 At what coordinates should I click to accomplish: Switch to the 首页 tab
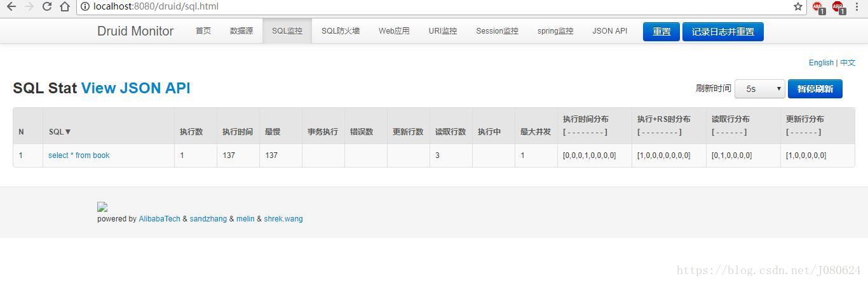point(203,31)
